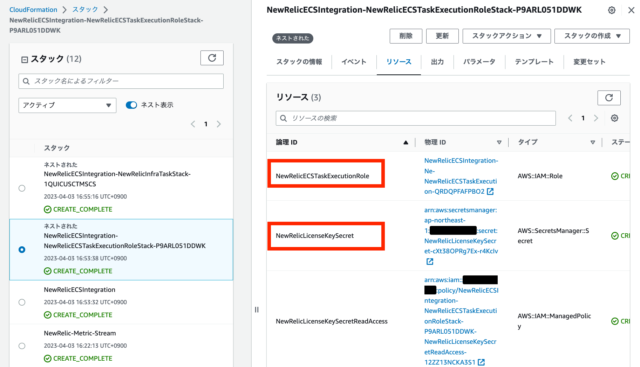Go to next stacks page arrow
Viewport: 640px width, 367px height.
pyautogui.click(x=219, y=124)
